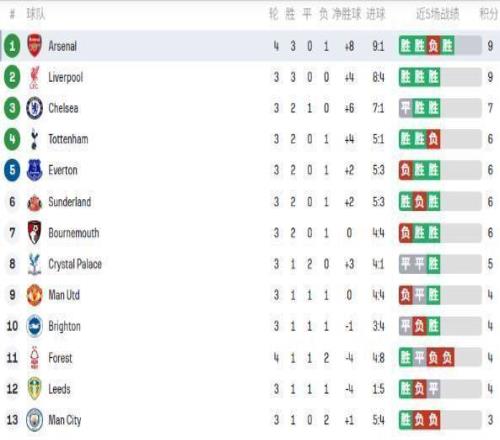
Task: Open the Brighton badge icon
Action: tap(34, 326)
